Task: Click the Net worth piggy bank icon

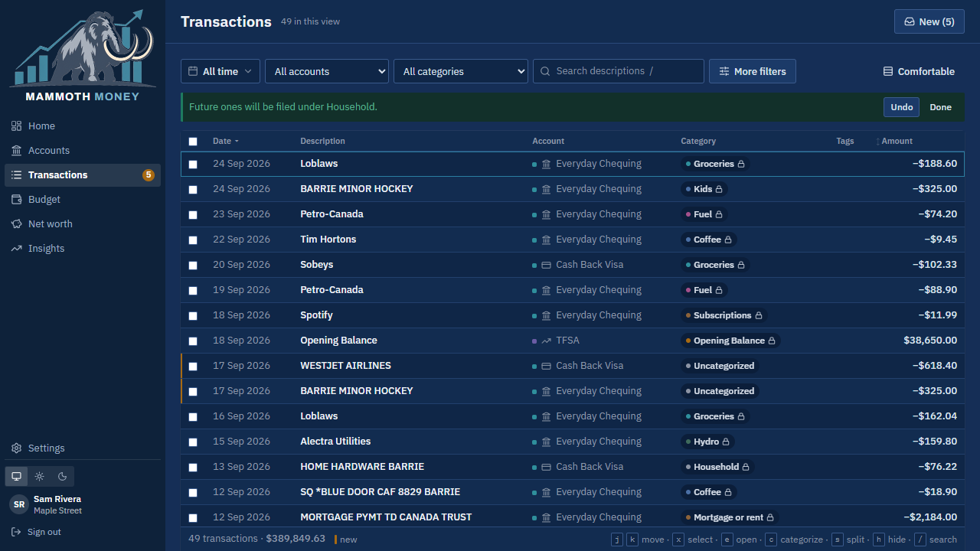Action: point(16,224)
